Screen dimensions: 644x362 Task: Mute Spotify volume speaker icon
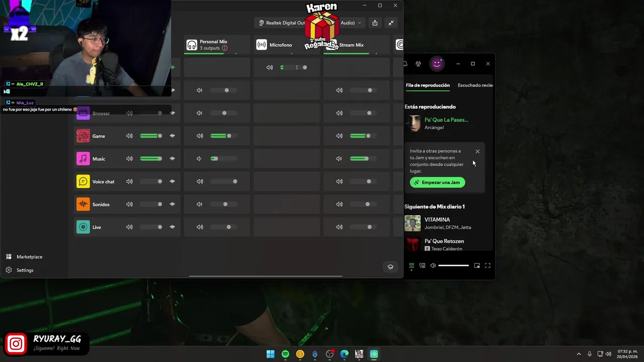(x=433, y=265)
